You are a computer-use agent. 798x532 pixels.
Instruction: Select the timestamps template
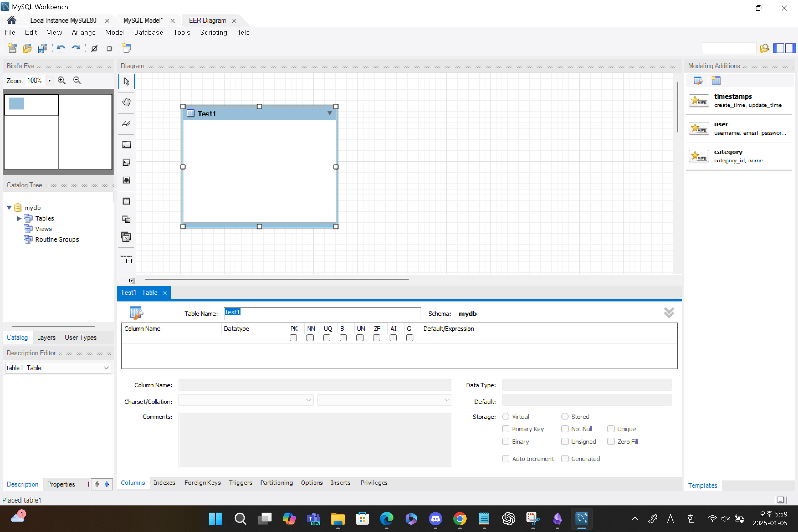tap(739, 100)
